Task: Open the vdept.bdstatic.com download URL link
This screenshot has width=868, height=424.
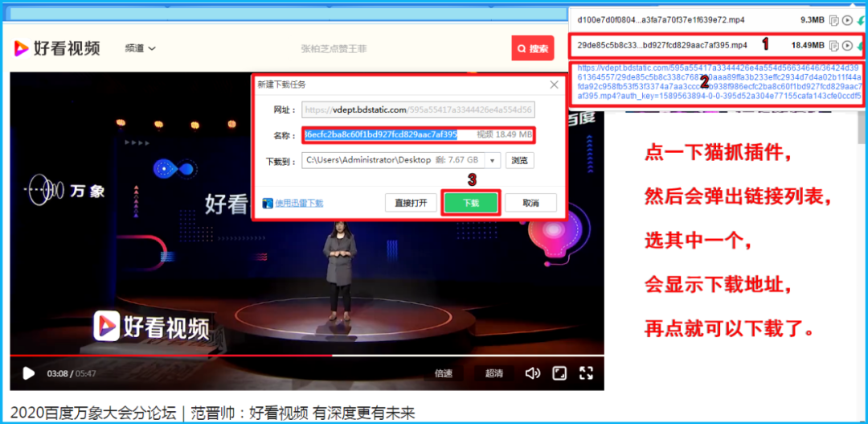Action: pos(719,81)
